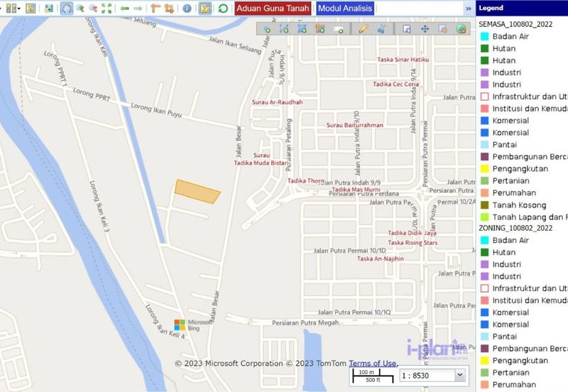Refresh the map with green arrow icon
Image resolution: width=568 pixels, height=392 pixels.
pyautogui.click(x=223, y=9)
